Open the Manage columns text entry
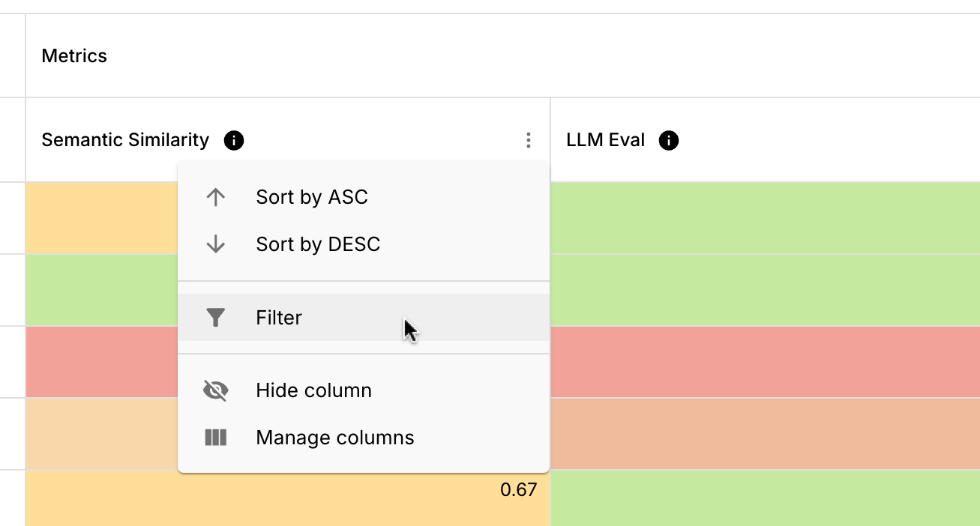Viewport: 980px width, 526px height. 334,438
